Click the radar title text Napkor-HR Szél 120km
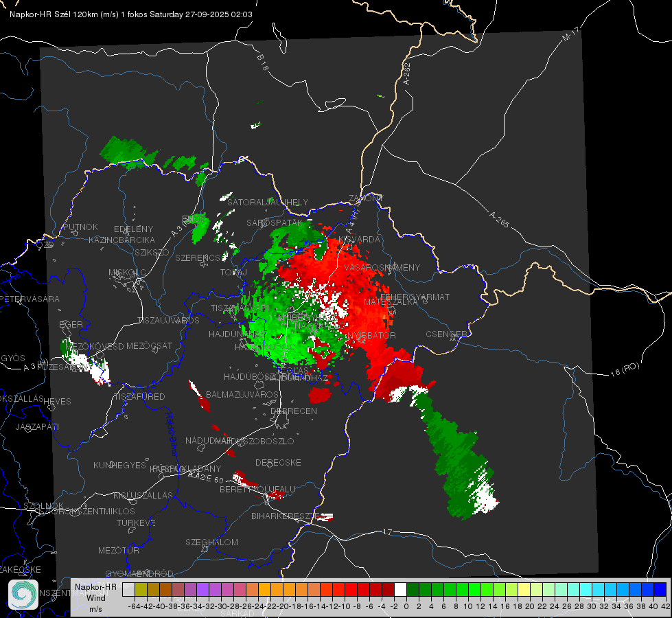The image size is (672, 618). (54, 14)
